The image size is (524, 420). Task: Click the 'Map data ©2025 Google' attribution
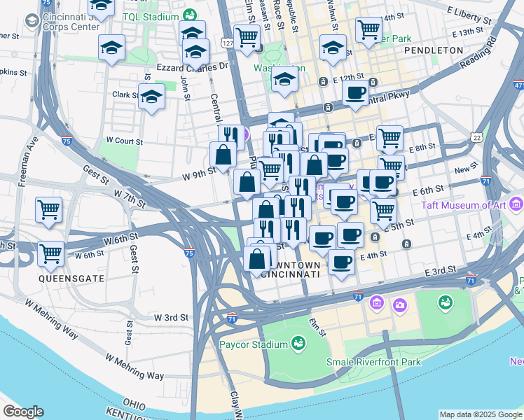pos(481,415)
